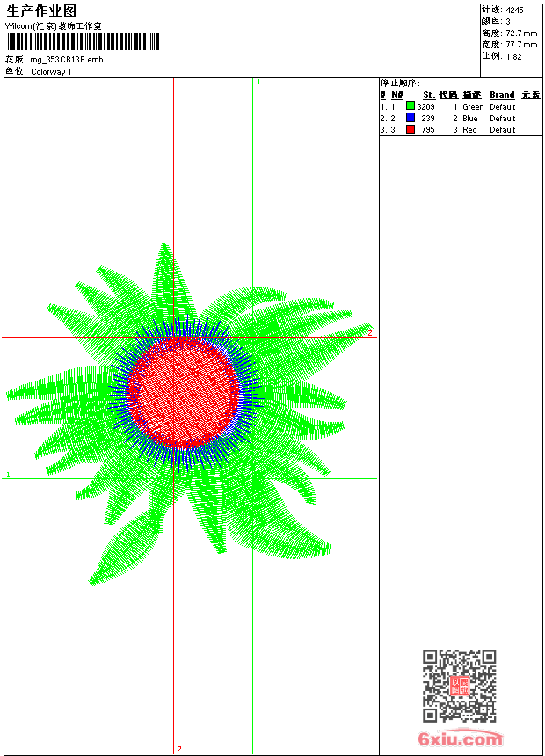This screenshot has height=756, width=545.
Task: Click the red seal in QR code center
Action: [460, 686]
